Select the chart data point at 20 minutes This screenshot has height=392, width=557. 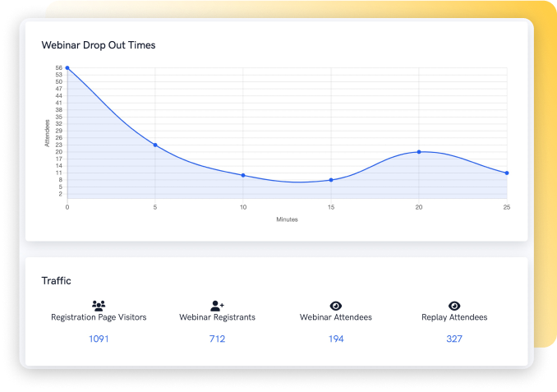[x=419, y=152]
